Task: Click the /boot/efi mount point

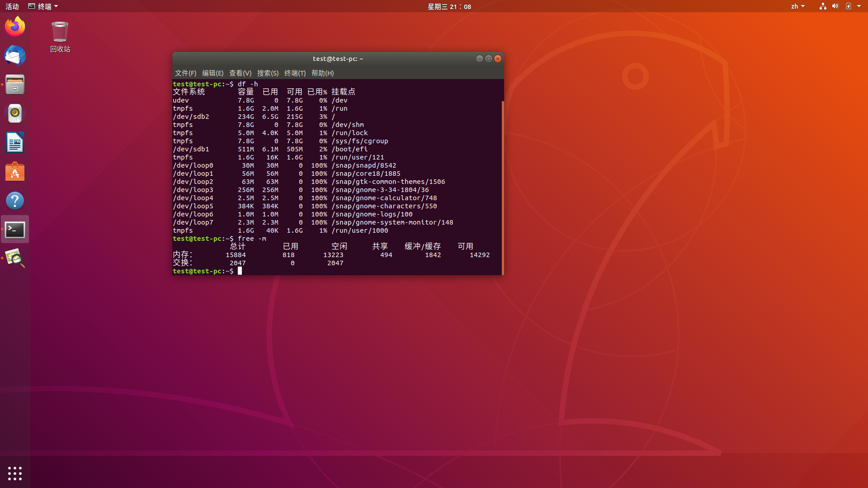Action: [349, 149]
